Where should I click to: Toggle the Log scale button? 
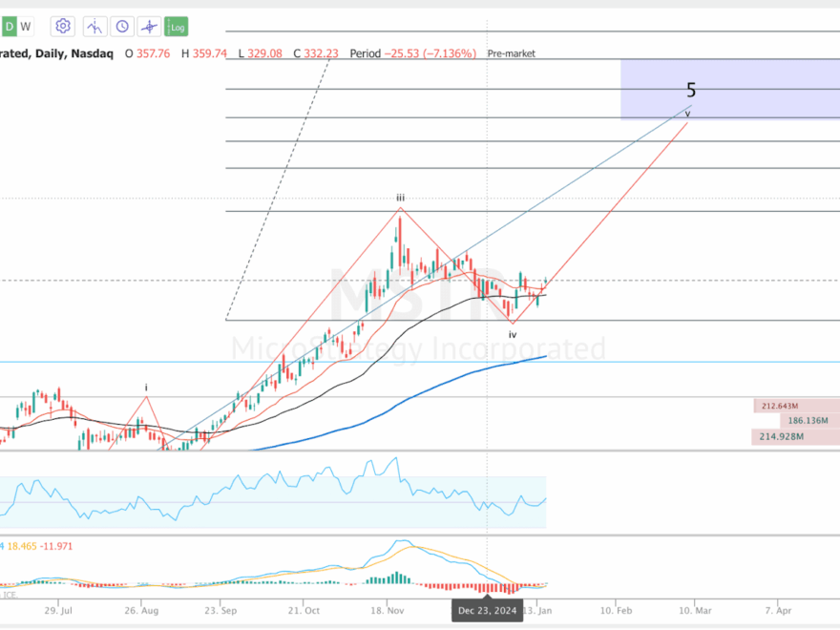pyautogui.click(x=177, y=27)
